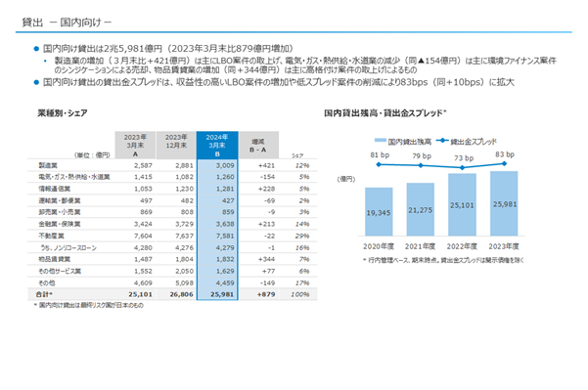Click the 国内貸出残高 legend swatch
This screenshot has width=588, height=390.
(x=381, y=141)
